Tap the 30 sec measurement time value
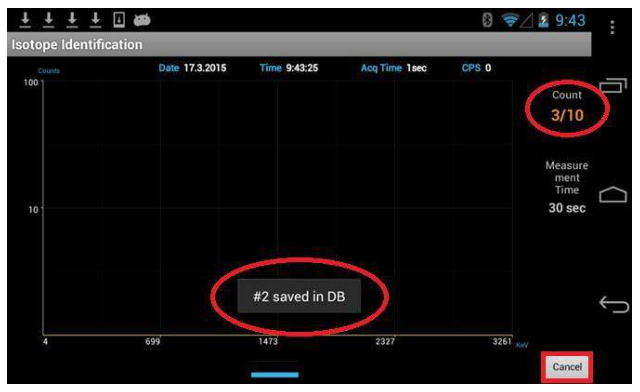Image resolution: width=640 pixels, height=392 pixels. coord(567,208)
